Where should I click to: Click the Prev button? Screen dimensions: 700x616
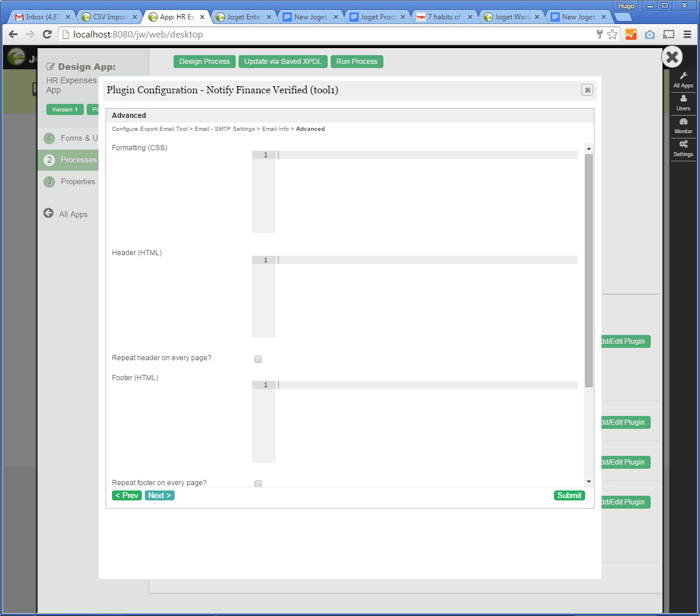click(x=127, y=495)
